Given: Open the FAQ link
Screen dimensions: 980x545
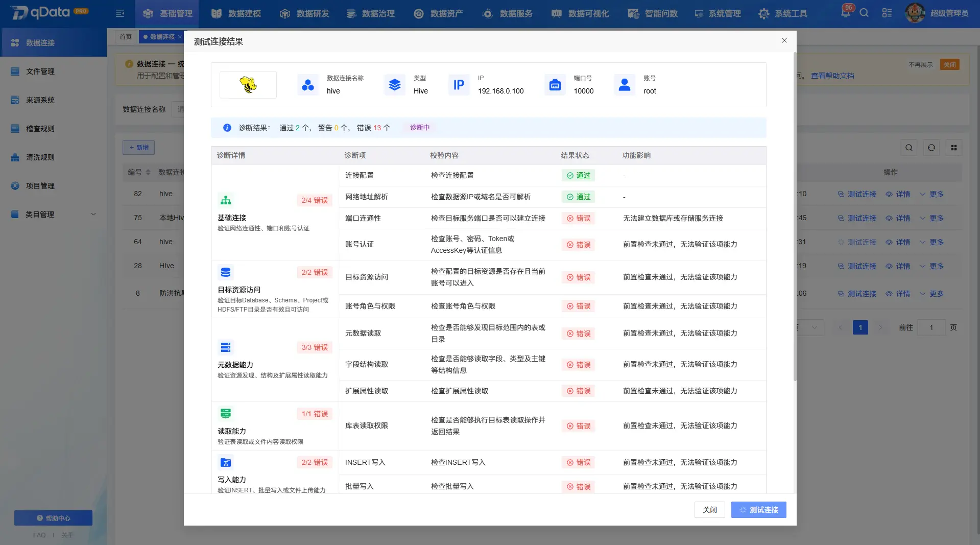Looking at the screenshot, I should pyautogui.click(x=39, y=535).
